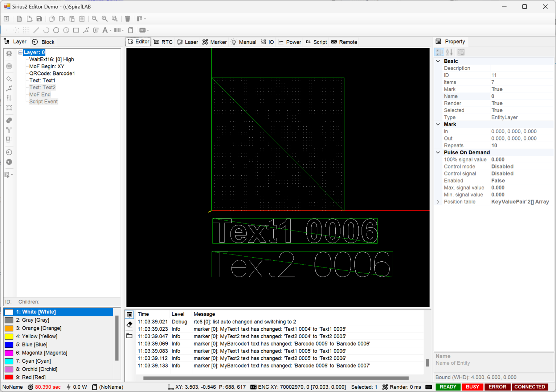Select the Arc drawing tool
Image resolution: width=556 pixels, height=392 pixels.
tap(46, 30)
